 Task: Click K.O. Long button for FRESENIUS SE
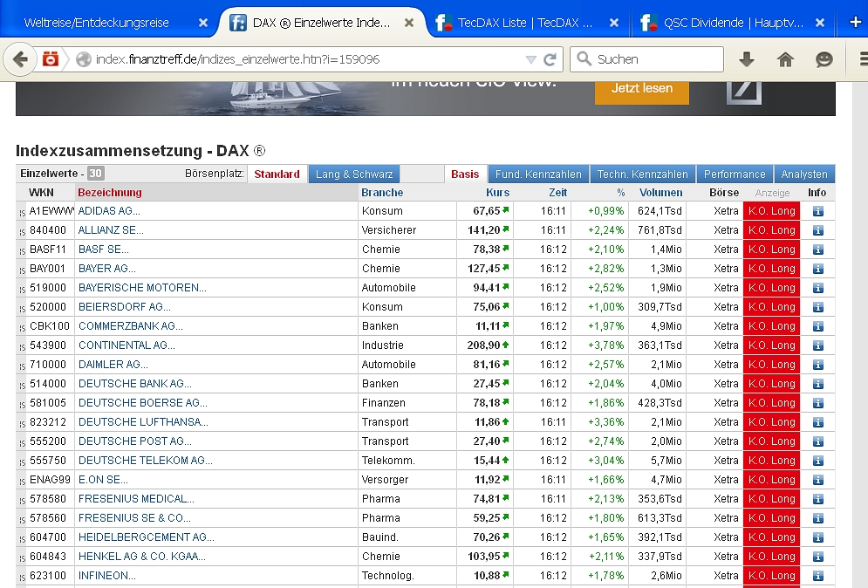771,518
